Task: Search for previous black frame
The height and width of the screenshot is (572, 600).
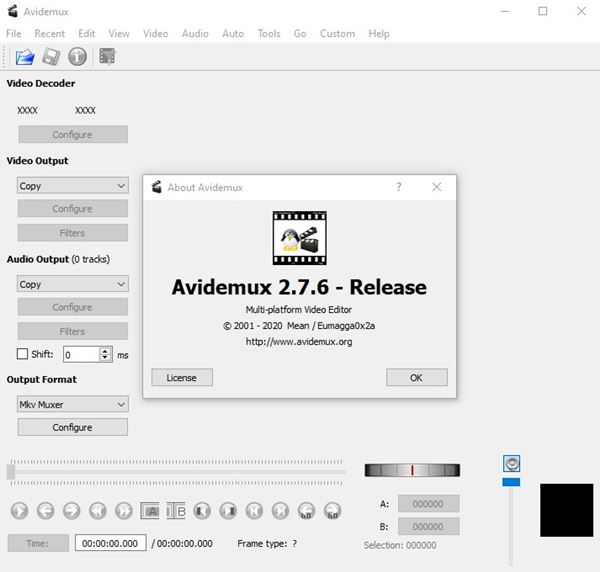Action: click(x=202, y=511)
